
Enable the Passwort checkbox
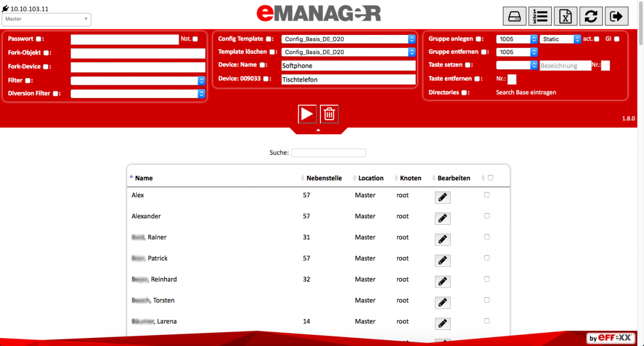pyautogui.click(x=38, y=39)
